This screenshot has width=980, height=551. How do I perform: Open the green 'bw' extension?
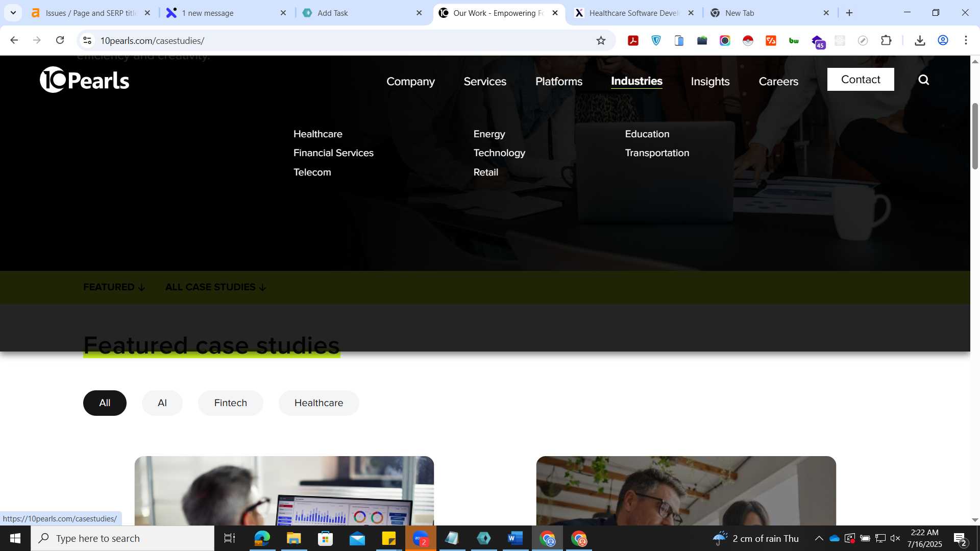794,40
